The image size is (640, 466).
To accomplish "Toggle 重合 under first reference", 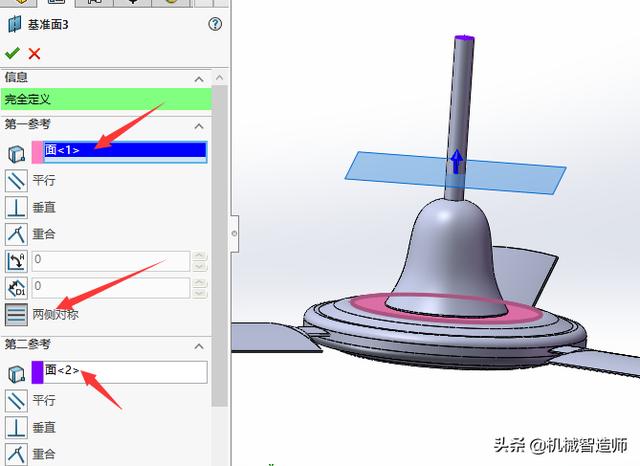I will click(x=16, y=234).
